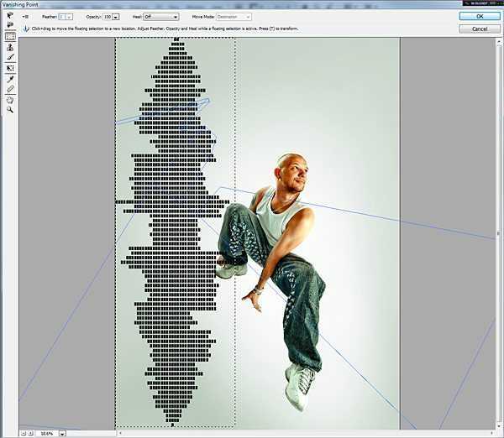Screen dimensions: 504x438
Task: Click the Cancel button
Action: (x=479, y=29)
